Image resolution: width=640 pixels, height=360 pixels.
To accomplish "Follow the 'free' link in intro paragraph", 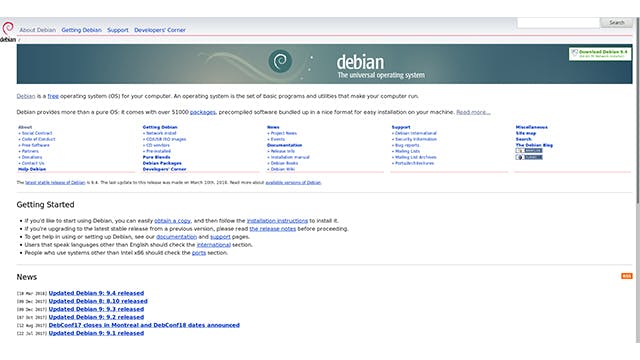I will 53,96.
